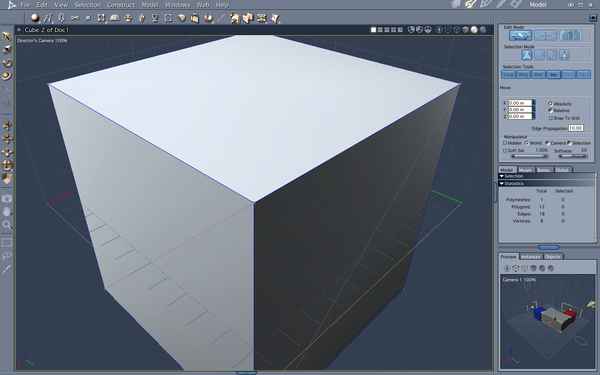Click the wireframe mode icon in the Preview panel
This screenshot has height=375, width=600.
click(525, 268)
